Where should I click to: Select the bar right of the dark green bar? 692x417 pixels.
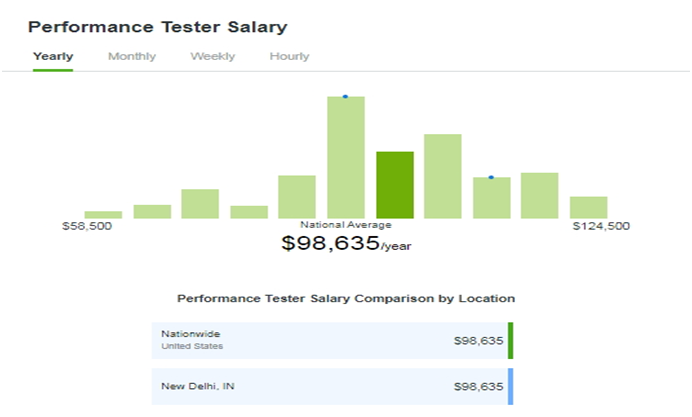click(443, 177)
